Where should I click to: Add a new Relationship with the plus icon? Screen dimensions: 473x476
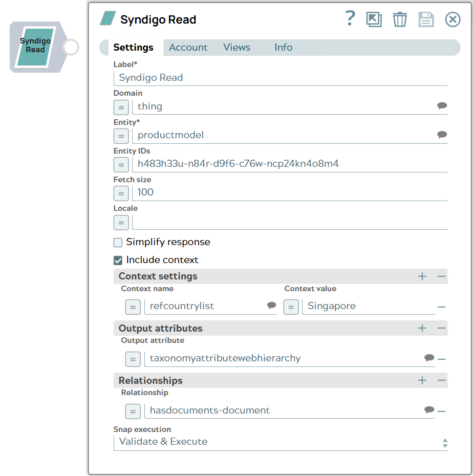point(422,380)
